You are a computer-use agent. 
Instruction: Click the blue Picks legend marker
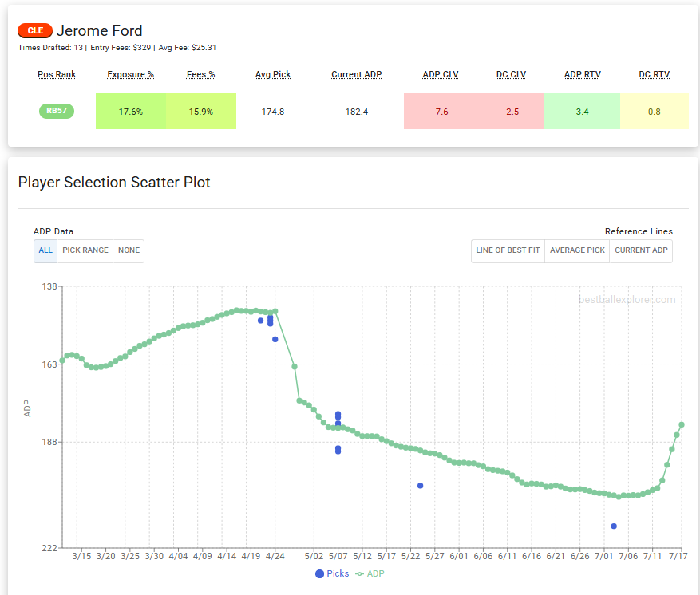click(319, 573)
